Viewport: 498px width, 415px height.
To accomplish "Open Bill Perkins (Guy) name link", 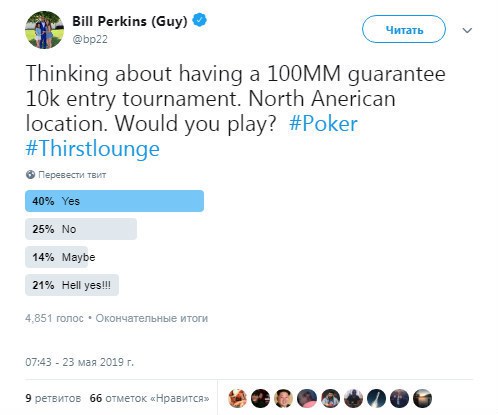I will tap(130, 21).
